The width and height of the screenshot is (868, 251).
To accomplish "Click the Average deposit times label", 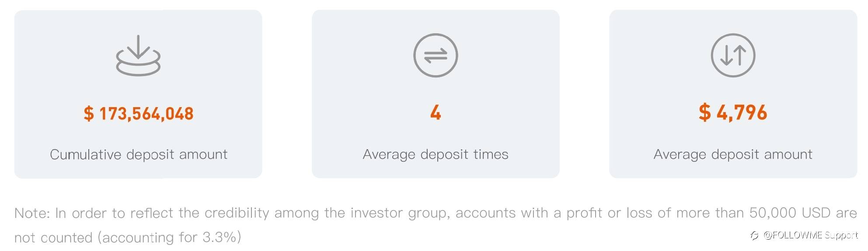I will (x=436, y=154).
